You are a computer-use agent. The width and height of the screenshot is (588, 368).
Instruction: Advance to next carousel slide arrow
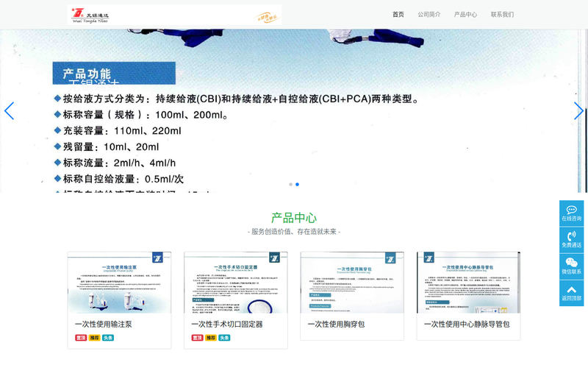578,111
